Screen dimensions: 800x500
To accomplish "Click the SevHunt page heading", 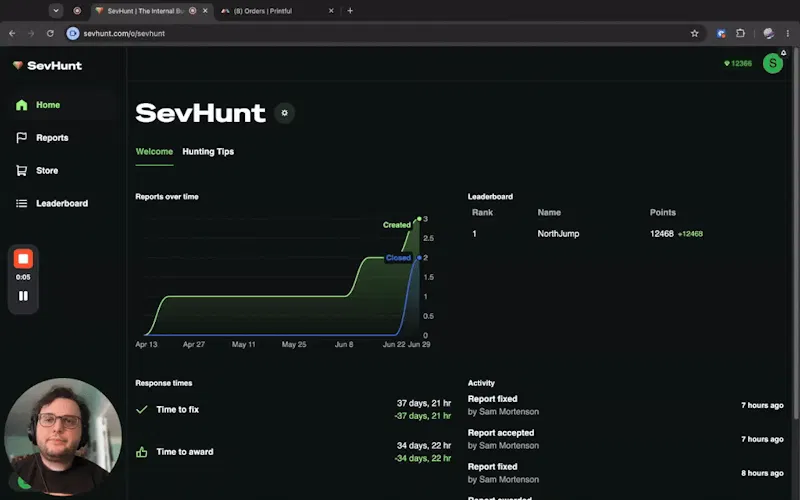I will (200, 113).
